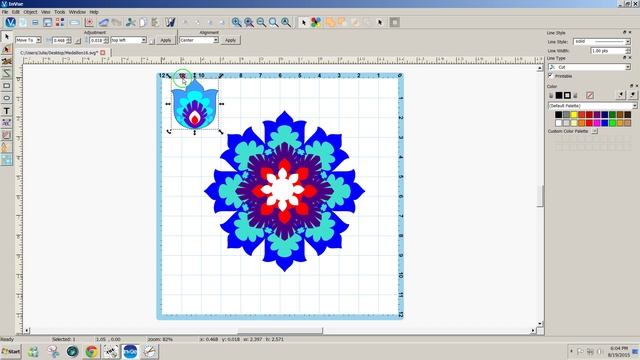Click the Windows Start button

(11, 351)
